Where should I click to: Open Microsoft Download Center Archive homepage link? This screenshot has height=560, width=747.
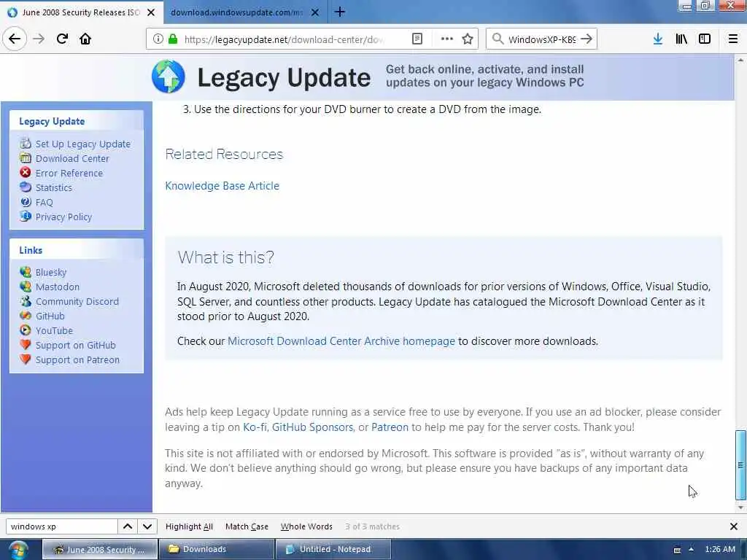click(341, 341)
